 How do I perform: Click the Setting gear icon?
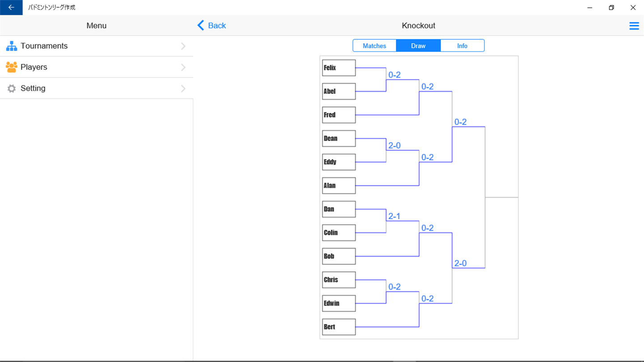(12, 88)
